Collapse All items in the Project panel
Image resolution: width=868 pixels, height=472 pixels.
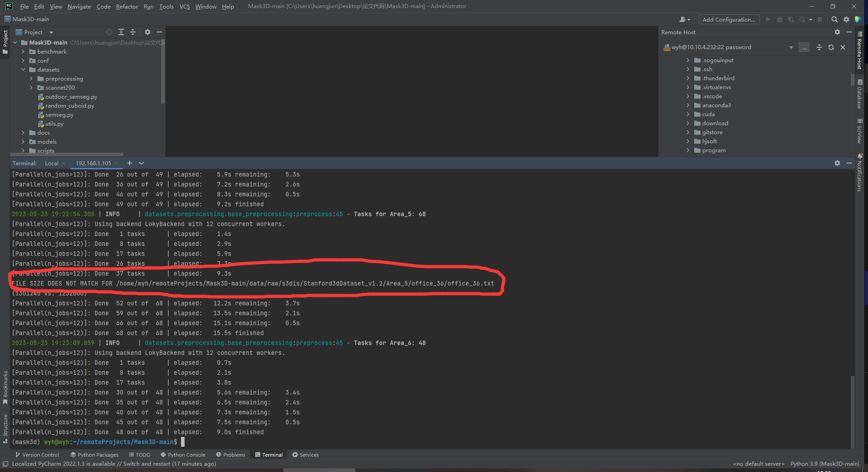132,32
